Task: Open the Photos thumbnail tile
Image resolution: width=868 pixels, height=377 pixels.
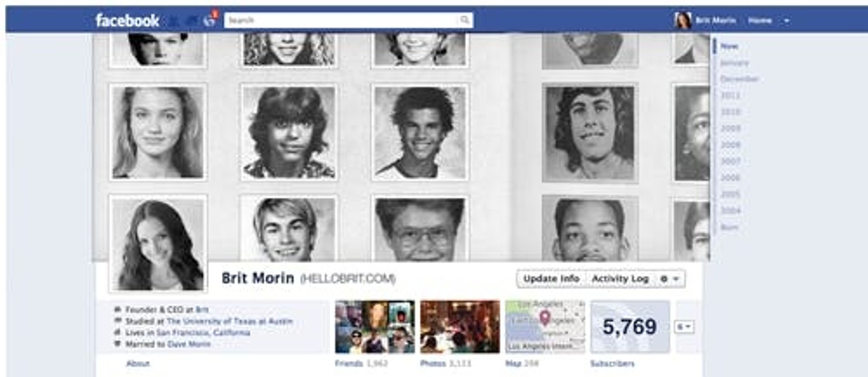Action: pyautogui.click(x=460, y=327)
